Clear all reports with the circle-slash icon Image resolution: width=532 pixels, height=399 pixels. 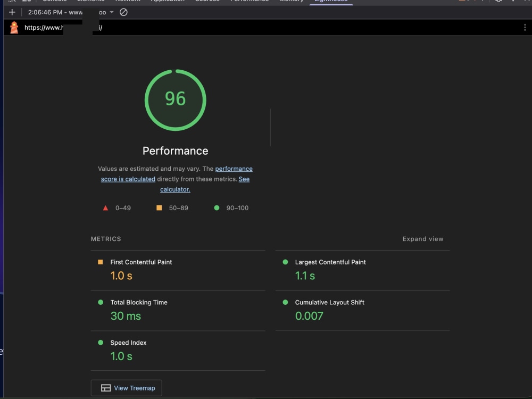coord(123,12)
